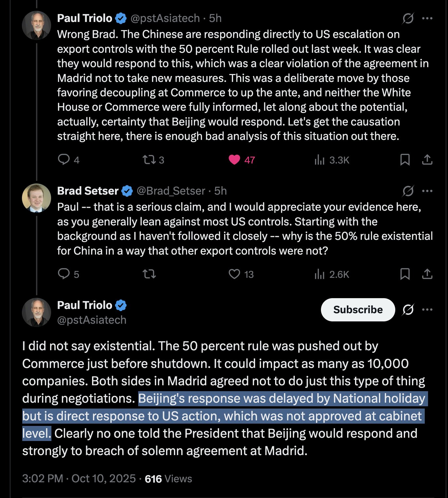Open more options on Paul Triolo's first tweet
Image resolution: width=448 pixels, height=498 pixels.
[x=427, y=18]
